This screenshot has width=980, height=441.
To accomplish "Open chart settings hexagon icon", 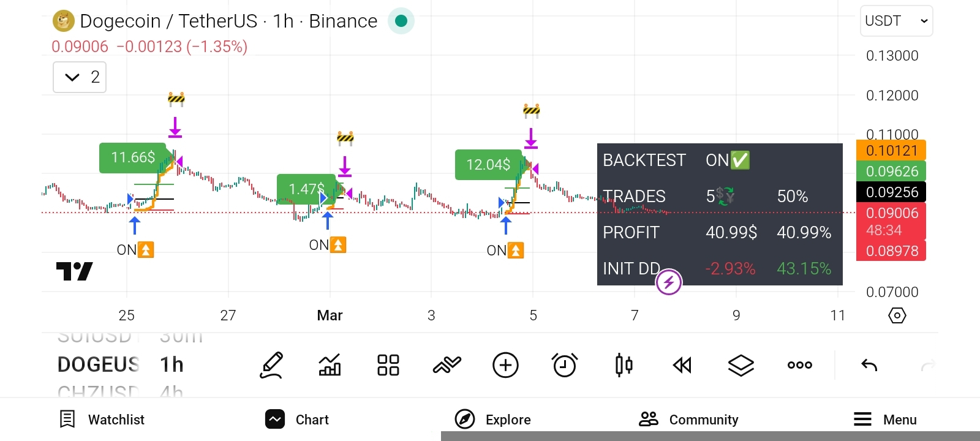I will 897,315.
